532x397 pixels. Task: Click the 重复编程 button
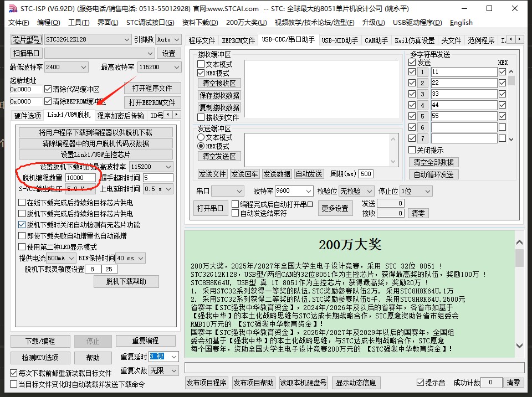coord(146,341)
